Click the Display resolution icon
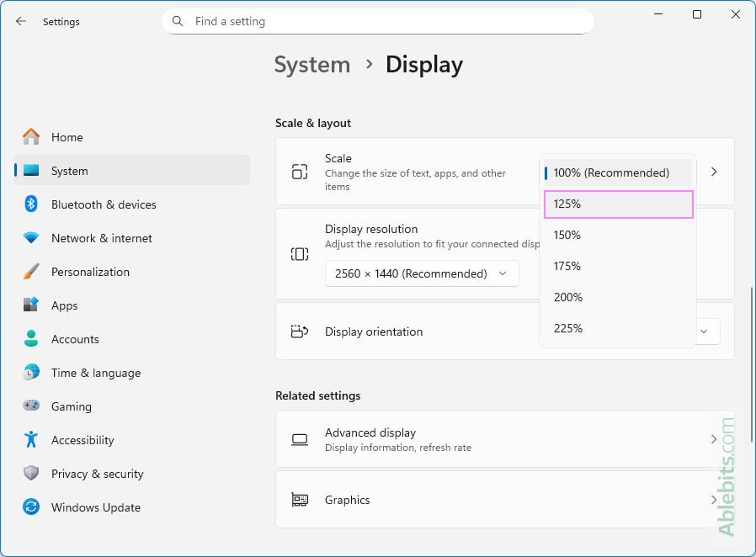Viewport: 756px width, 557px height. (300, 254)
